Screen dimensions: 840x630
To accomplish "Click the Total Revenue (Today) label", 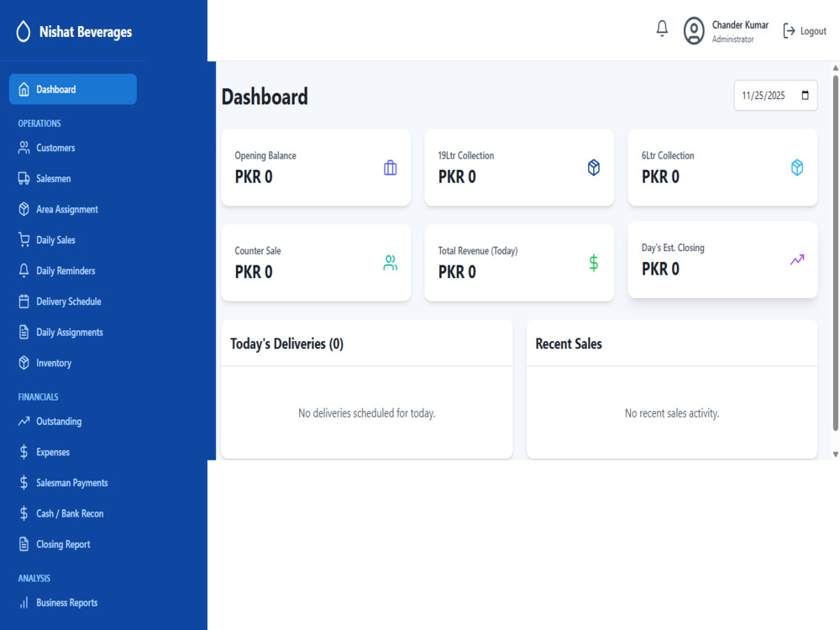I will (x=478, y=250).
